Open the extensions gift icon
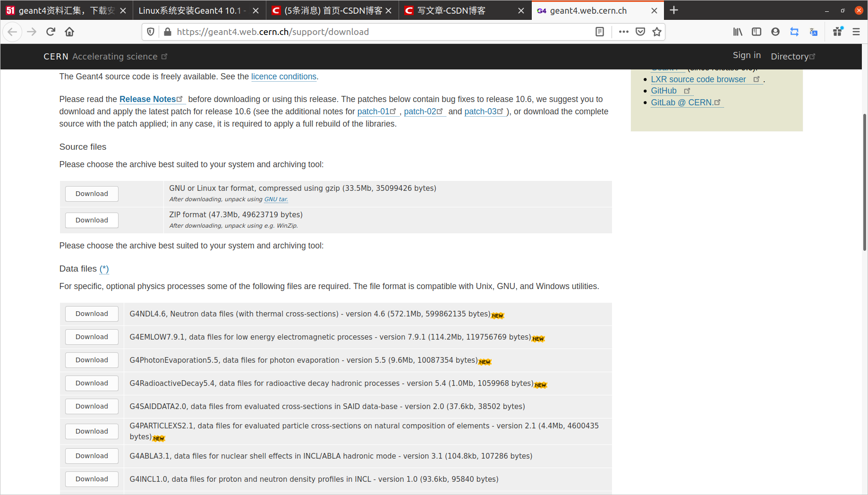The height and width of the screenshot is (495, 868). click(838, 32)
